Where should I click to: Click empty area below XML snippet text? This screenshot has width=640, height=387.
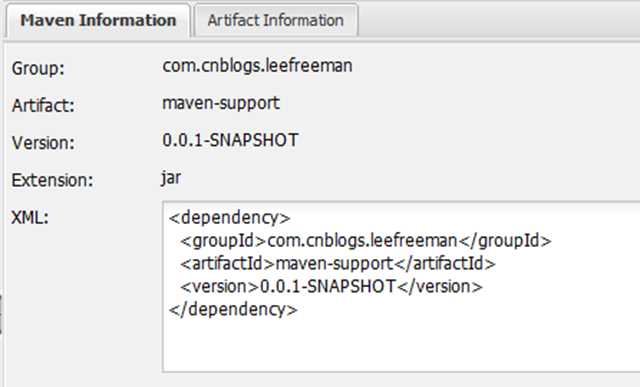400,345
